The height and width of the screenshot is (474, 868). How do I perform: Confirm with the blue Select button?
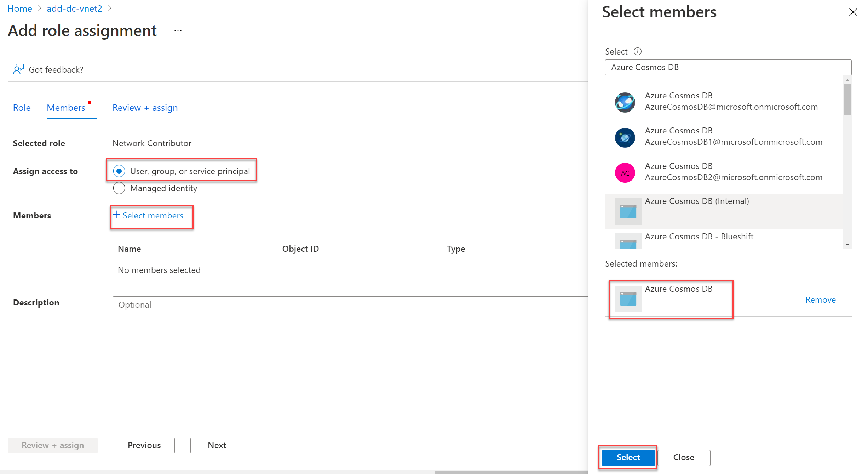[x=628, y=457]
